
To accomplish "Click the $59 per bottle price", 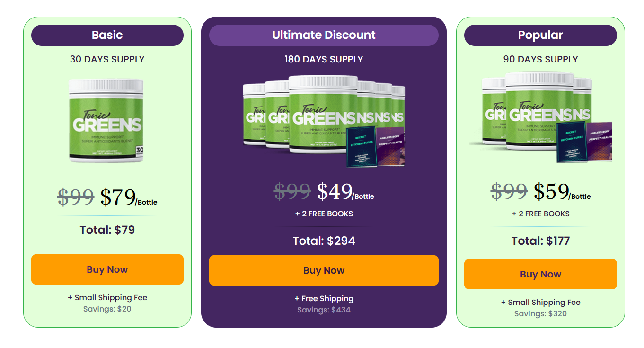I will click(x=552, y=192).
